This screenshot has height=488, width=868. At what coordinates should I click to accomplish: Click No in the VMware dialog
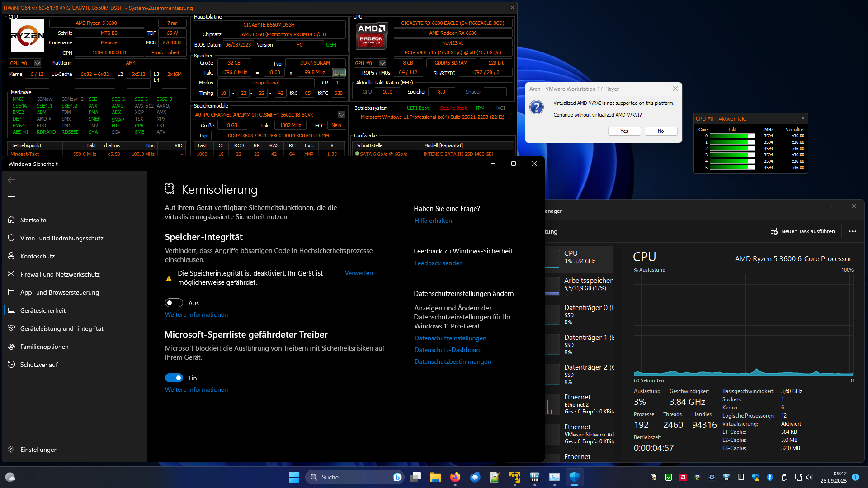point(661,131)
